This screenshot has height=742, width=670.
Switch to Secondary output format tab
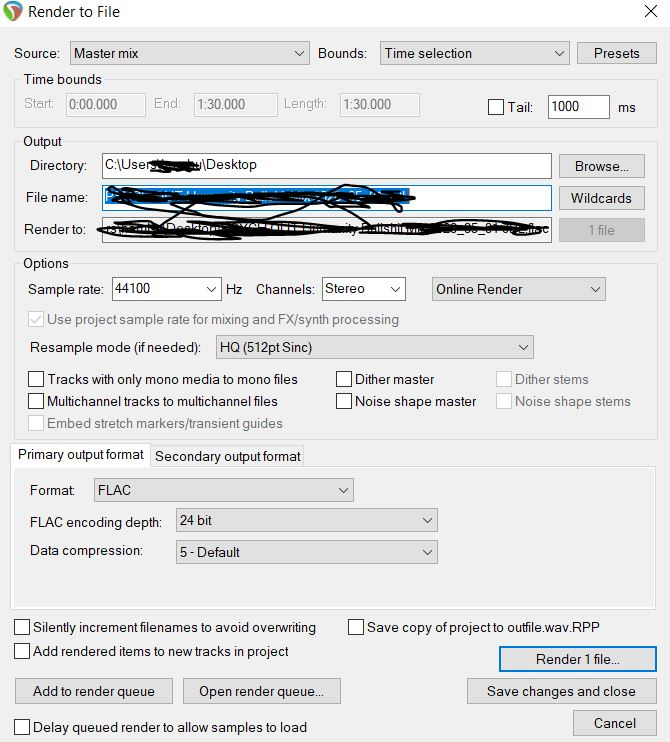coord(228,456)
